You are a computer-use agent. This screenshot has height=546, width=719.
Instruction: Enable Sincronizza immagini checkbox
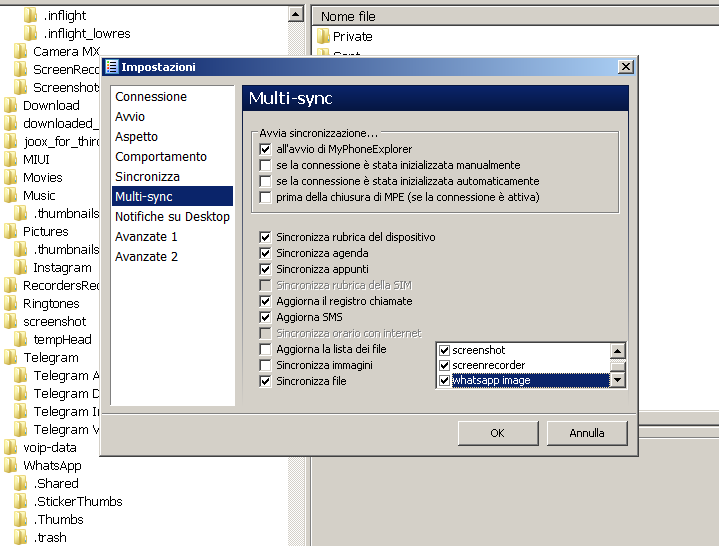click(x=265, y=365)
